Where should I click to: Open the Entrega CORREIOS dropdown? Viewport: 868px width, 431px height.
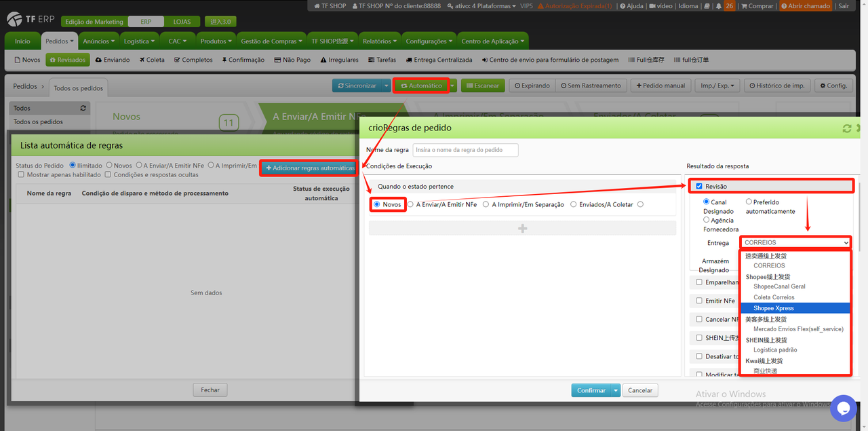click(795, 242)
